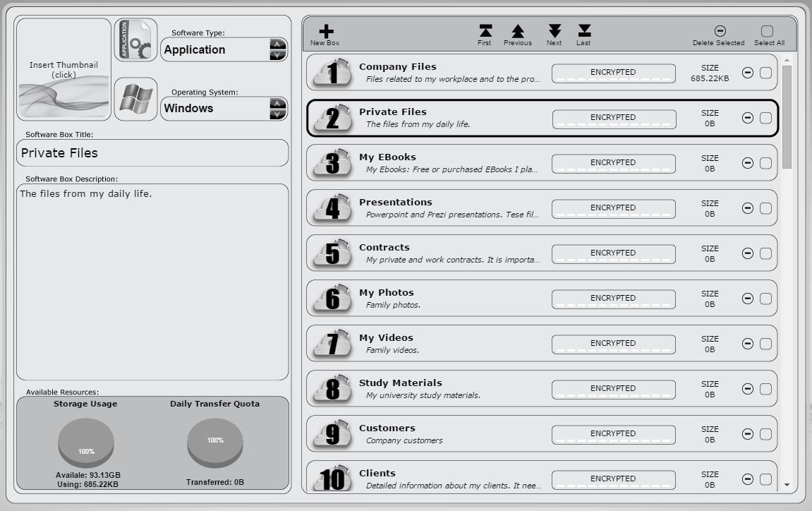812x511 pixels.
Task: Click the number 5 cloud icon
Action: coord(332,253)
